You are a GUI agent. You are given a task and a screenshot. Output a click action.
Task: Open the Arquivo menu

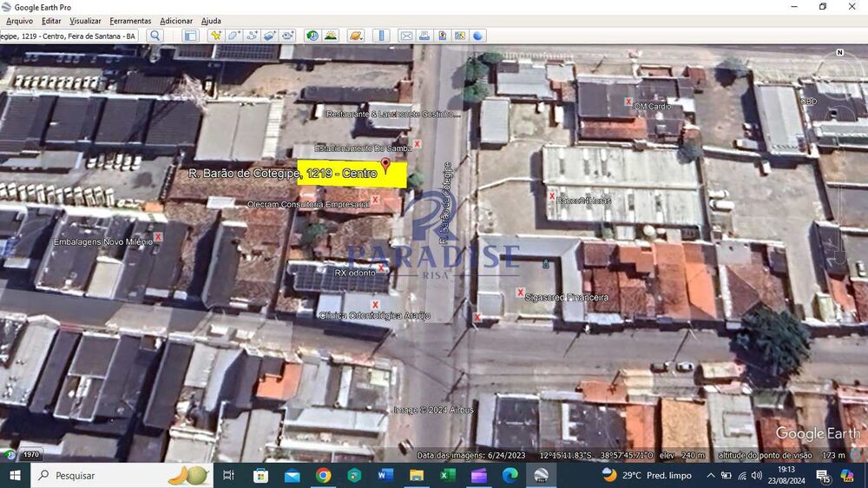19,21
